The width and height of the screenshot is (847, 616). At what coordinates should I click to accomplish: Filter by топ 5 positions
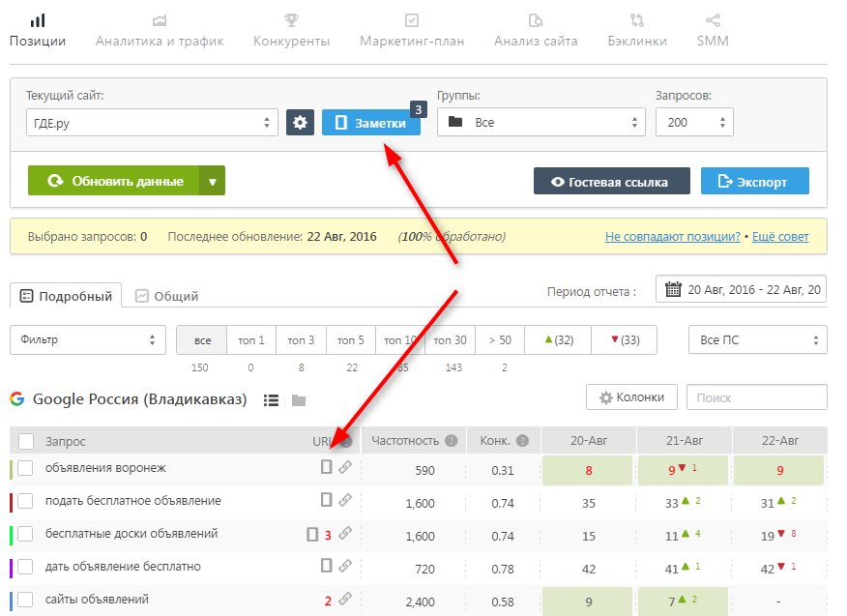[x=351, y=340]
